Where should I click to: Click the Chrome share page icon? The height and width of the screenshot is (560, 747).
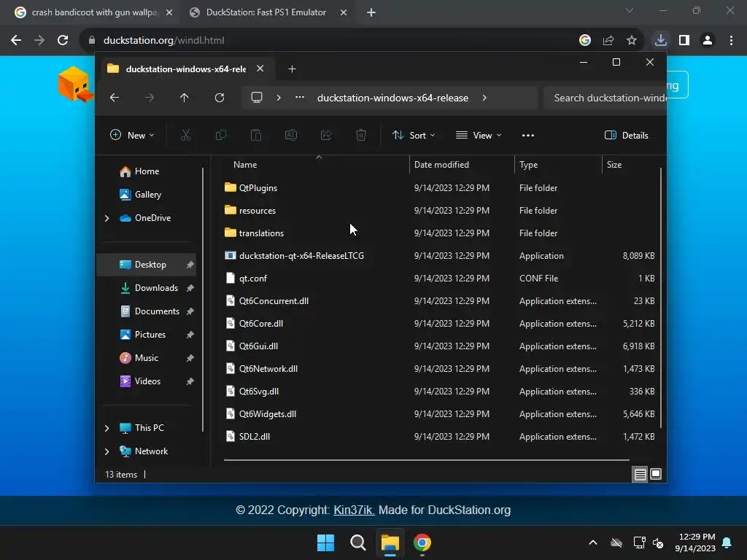608,41
